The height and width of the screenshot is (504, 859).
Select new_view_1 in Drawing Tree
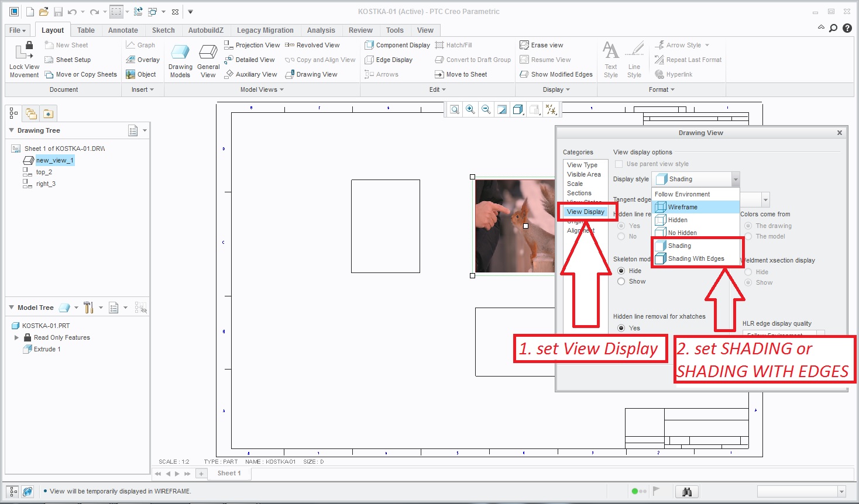[54, 160]
